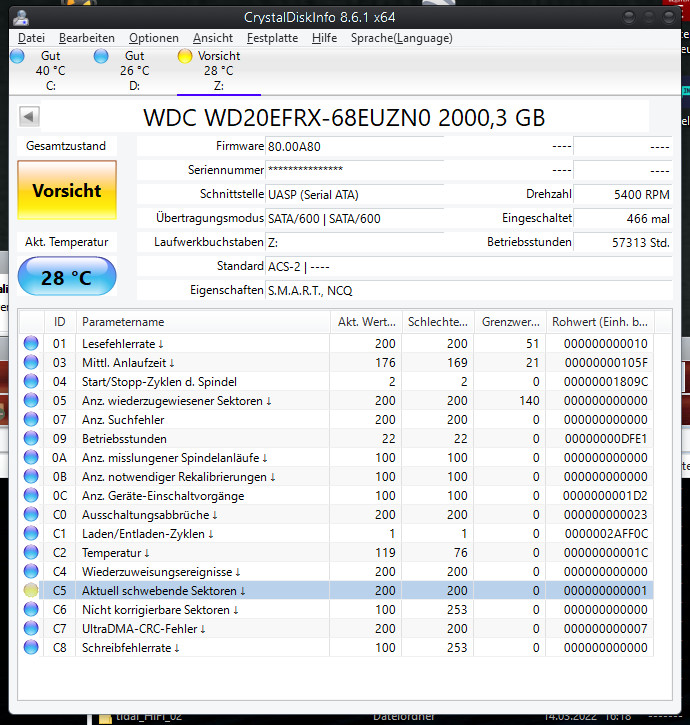Click status orb of Temperatur C2 row
The width and height of the screenshot is (690, 725).
click(x=31, y=552)
